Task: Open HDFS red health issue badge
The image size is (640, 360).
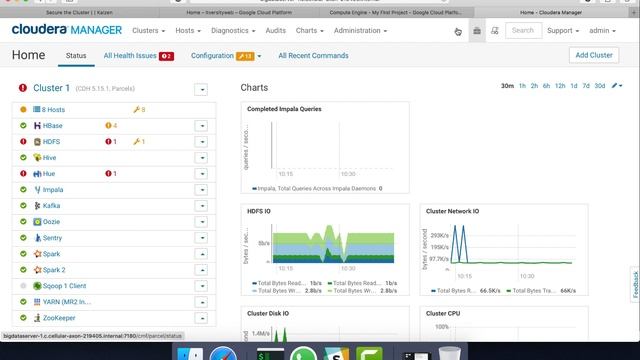Action: pyautogui.click(x=111, y=142)
